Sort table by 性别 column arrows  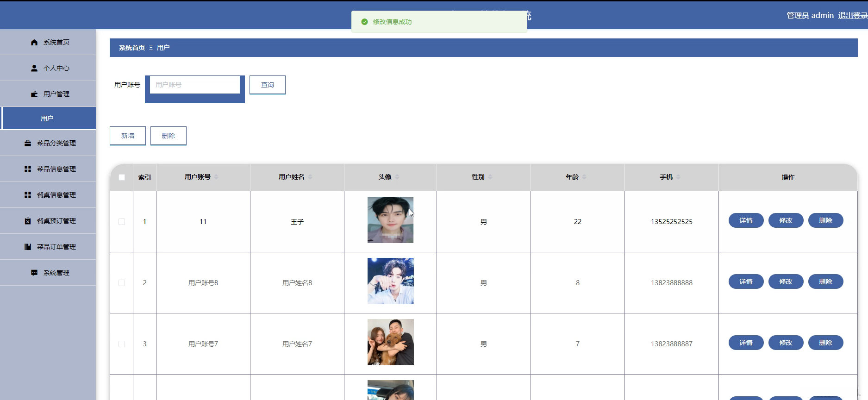pos(490,177)
